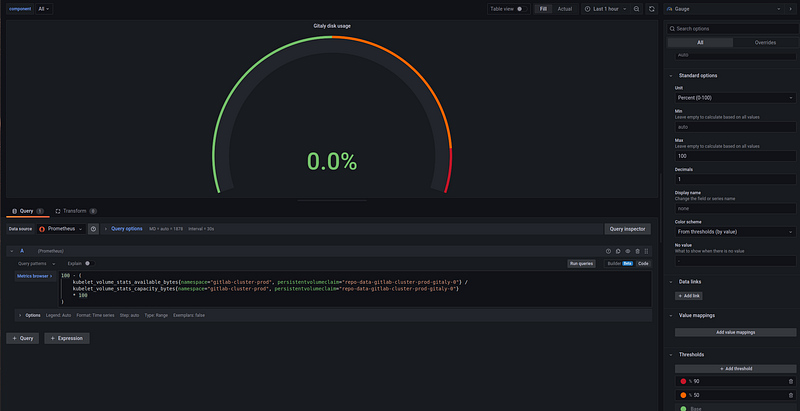Click the Decimals field showing 1
The height and width of the screenshot is (411, 800).
[735, 179]
